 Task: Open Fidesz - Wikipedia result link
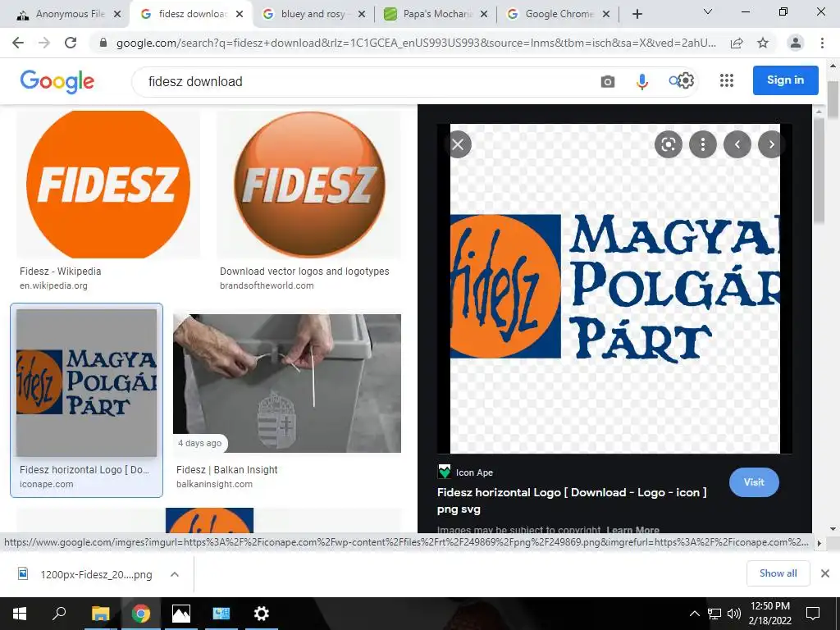(61, 271)
